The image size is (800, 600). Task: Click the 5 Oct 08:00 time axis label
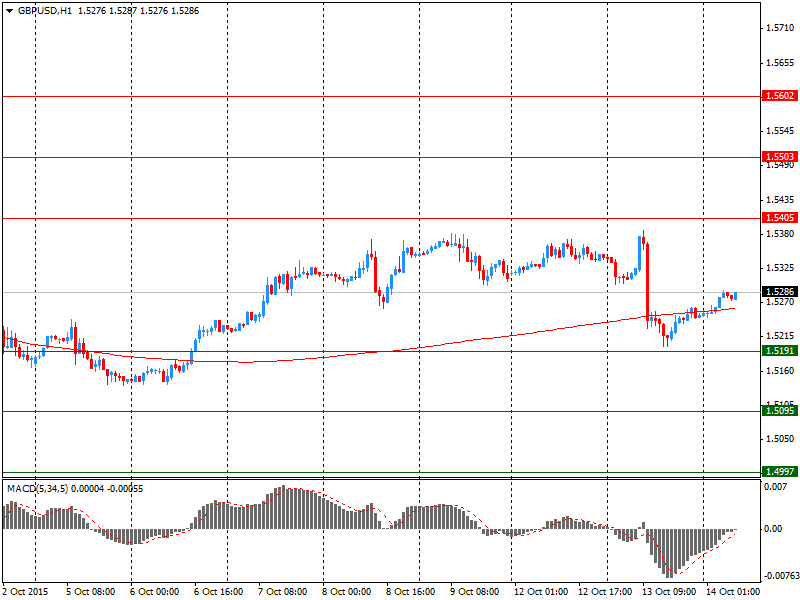91,592
